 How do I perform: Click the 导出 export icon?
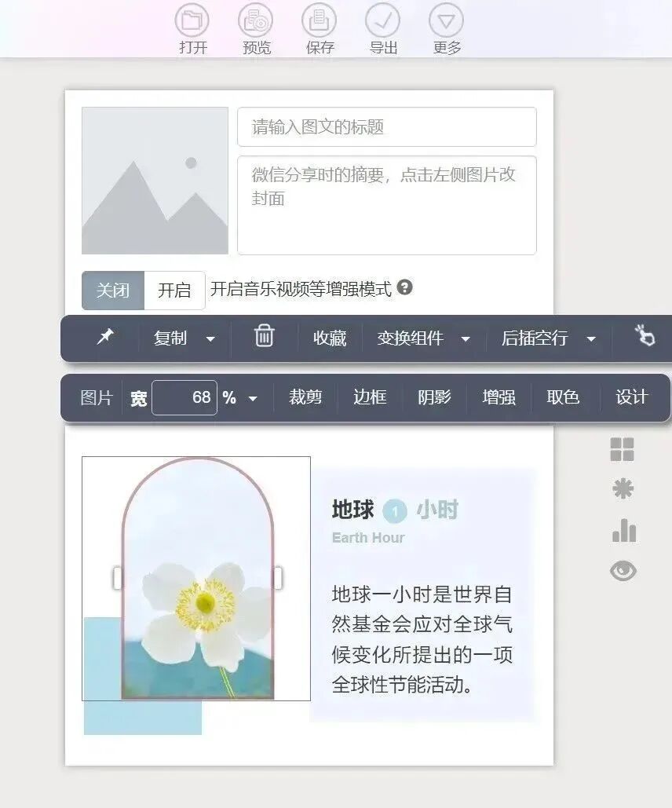click(x=382, y=20)
